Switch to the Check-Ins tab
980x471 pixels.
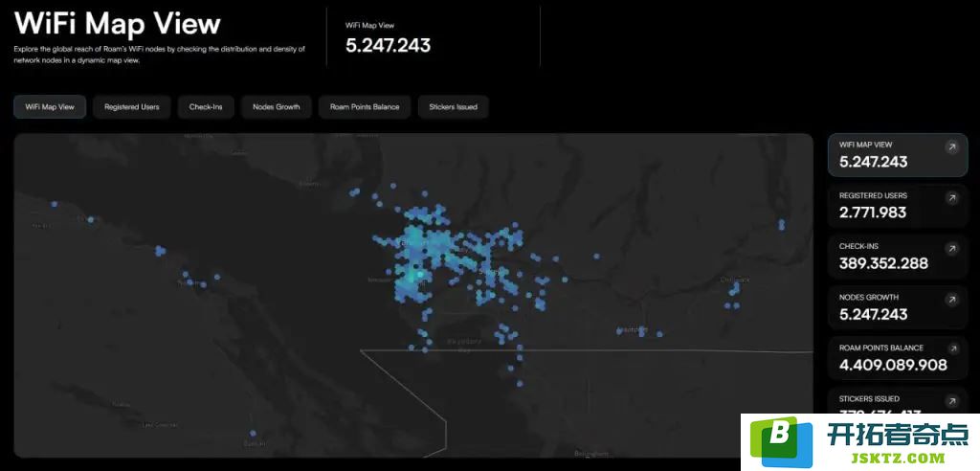[x=206, y=107]
